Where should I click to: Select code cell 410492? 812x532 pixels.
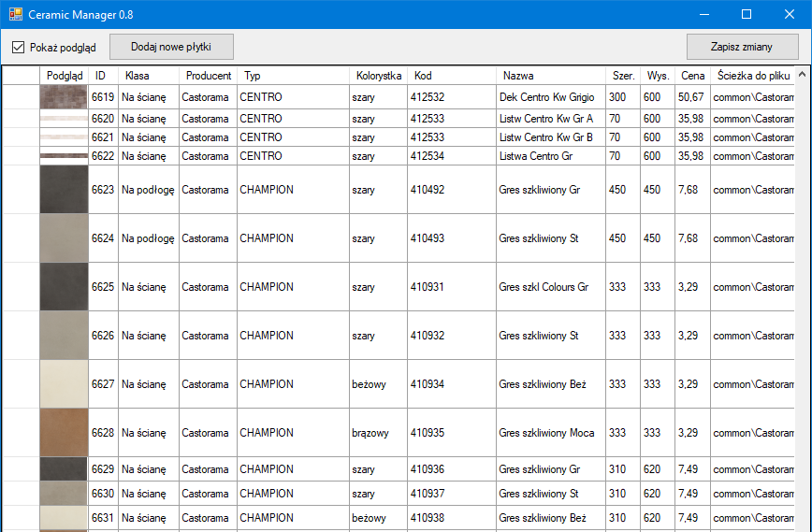pos(428,190)
